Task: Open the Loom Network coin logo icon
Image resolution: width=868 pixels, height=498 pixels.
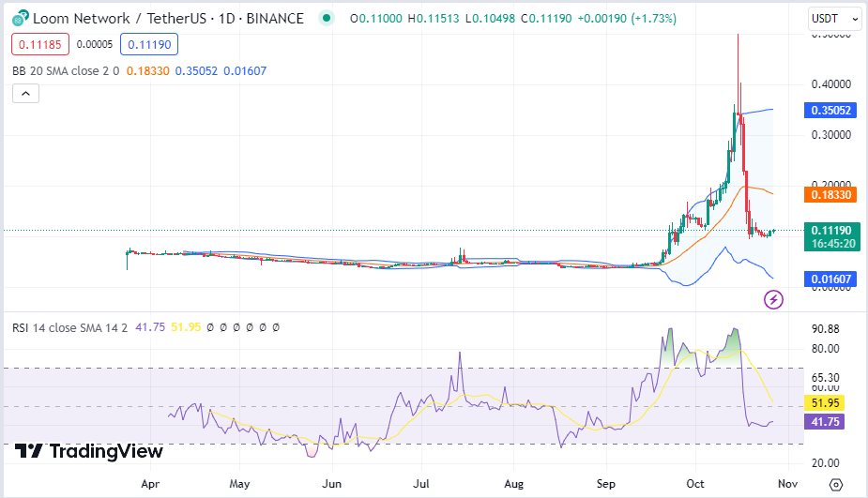Action: point(21,18)
